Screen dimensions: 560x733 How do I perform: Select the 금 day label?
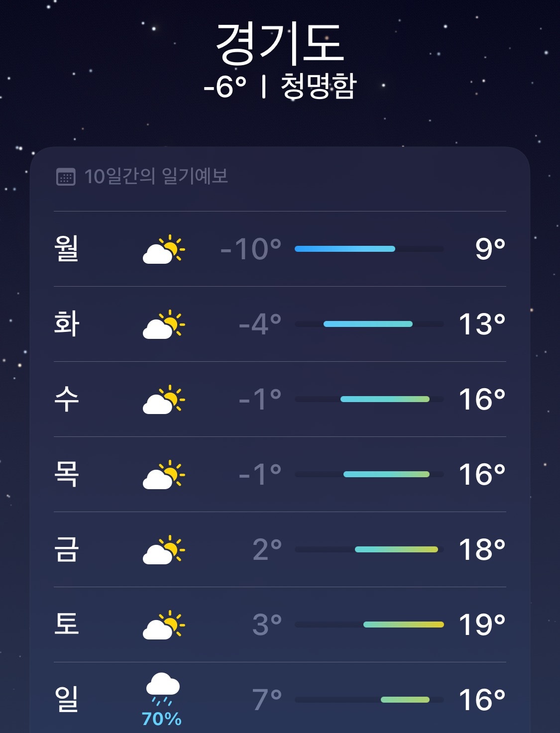67,549
